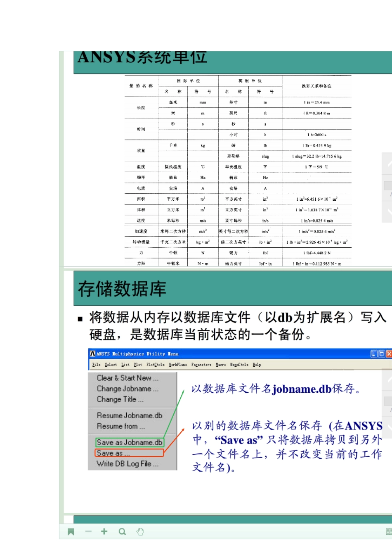Screen dimensions: 392x555
Task: Click the 质量 row label
Action: click(x=141, y=151)
